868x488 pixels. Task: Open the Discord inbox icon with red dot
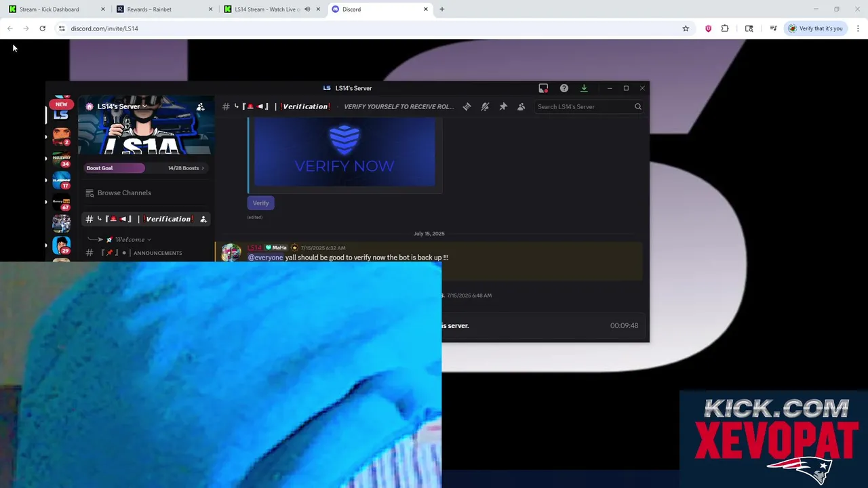pos(543,88)
